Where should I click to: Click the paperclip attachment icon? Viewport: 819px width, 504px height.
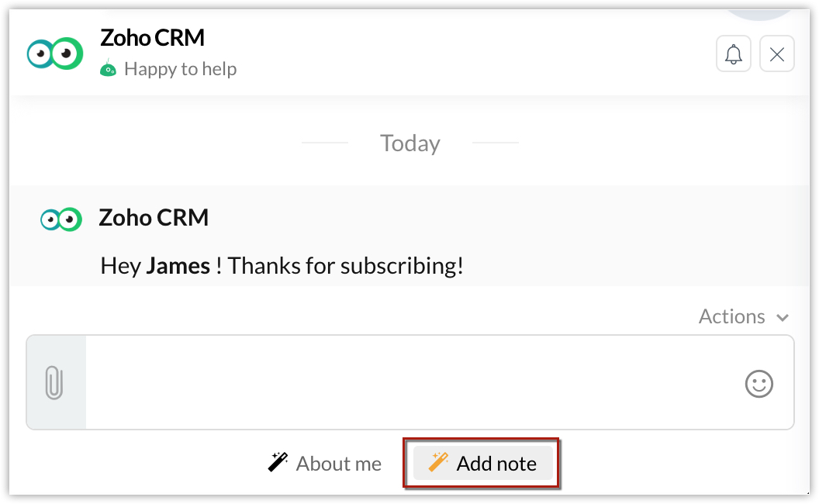coord(54,383)
